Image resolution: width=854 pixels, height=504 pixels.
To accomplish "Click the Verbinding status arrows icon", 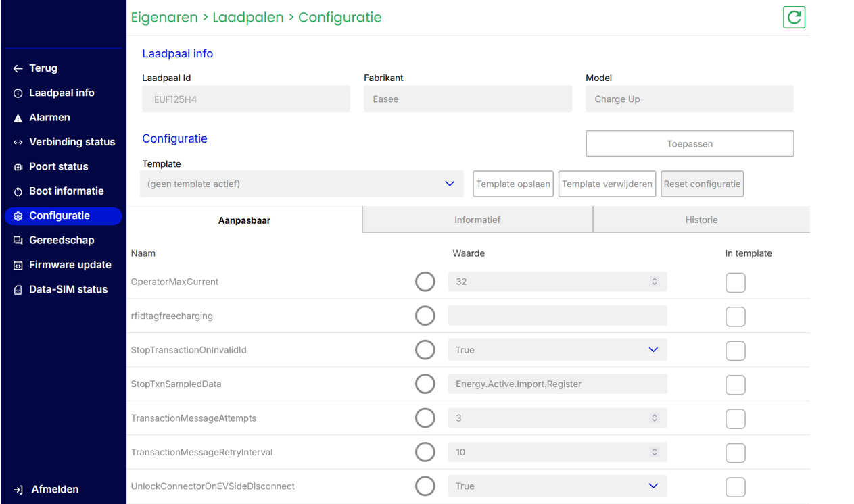I will click(x=18, y=143).
